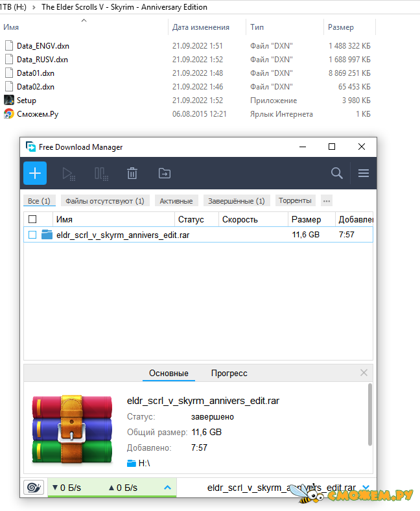The height and width of the screenshot is (511, 420).
Task: Click bottom bar eldr_scrl rar file name
Action: click(x=281, y=488)
